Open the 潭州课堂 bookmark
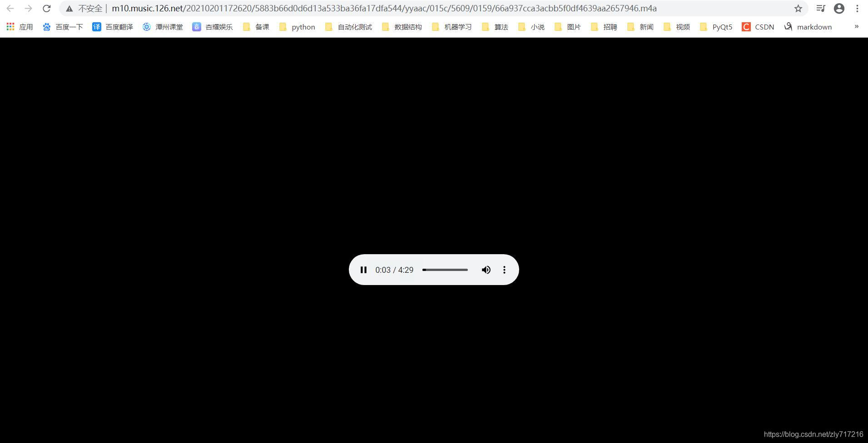Image resolution: width=868 pixels, height=443 pixels. [x=163, y=27]
